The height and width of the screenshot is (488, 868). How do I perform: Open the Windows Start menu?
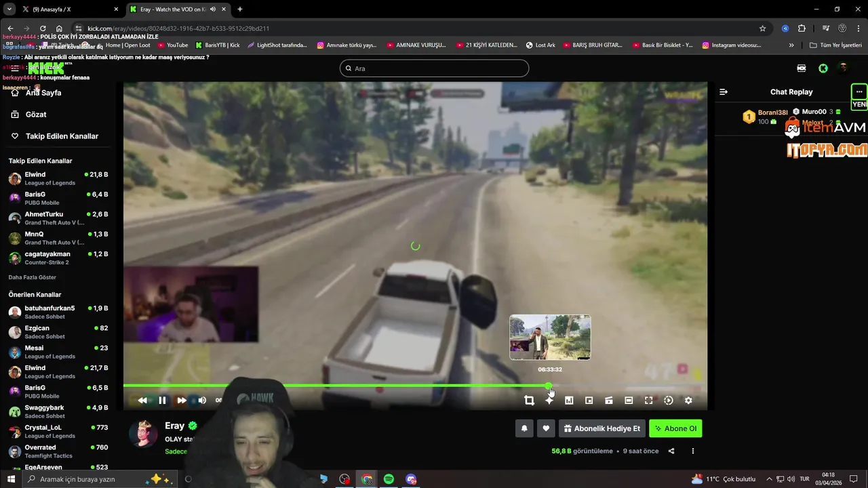click(x=11, y=479)
